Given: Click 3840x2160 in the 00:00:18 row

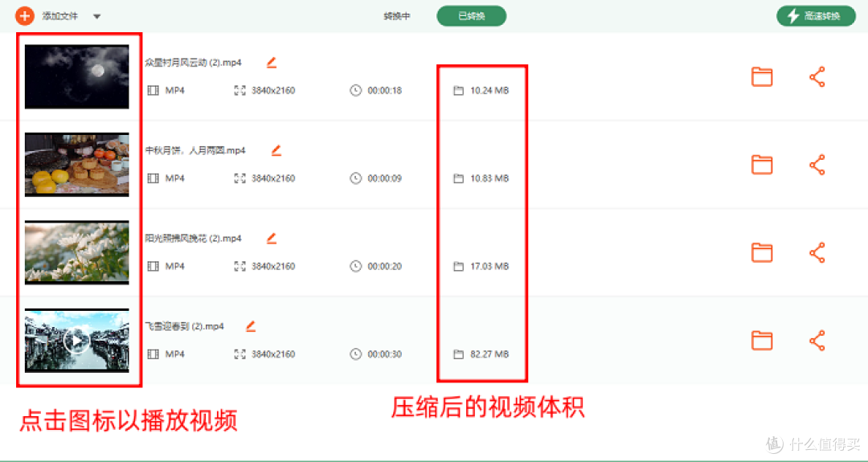Looking at the screenshot, I should tap(273, 90).
